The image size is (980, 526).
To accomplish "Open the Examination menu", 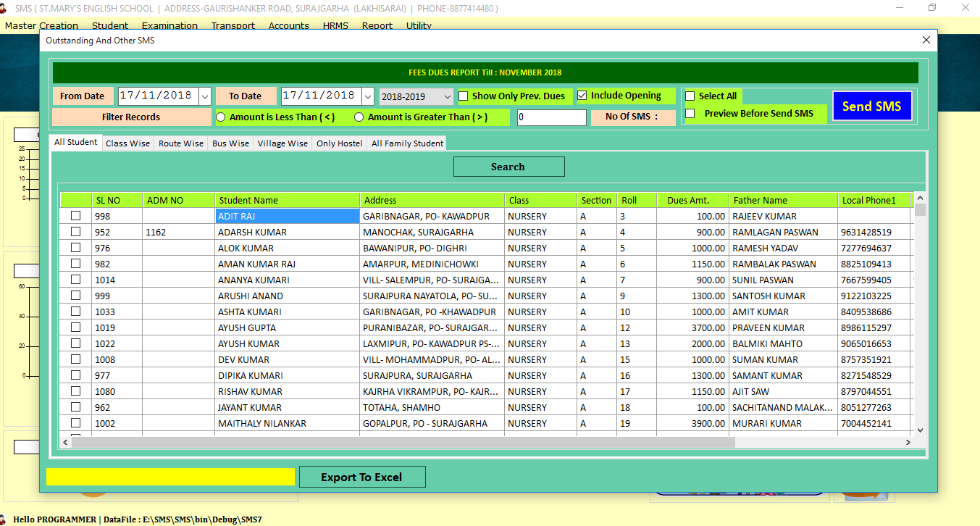I will [169, 25].
